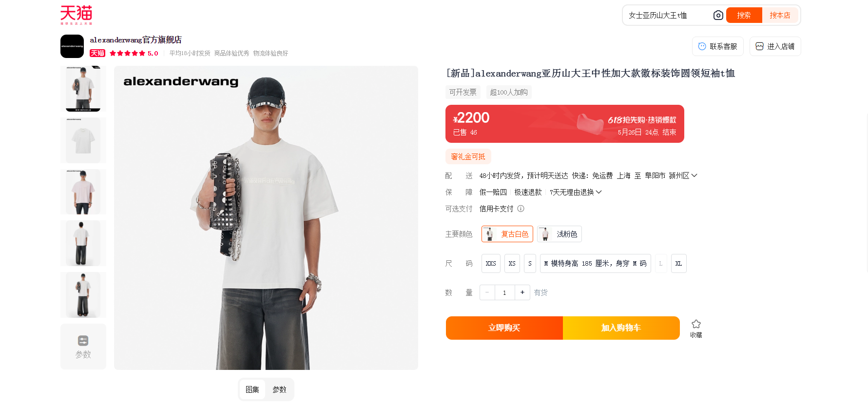Click the alexanderwang store logo
This screenshot has width=868, height=406.
pos(72,46)
